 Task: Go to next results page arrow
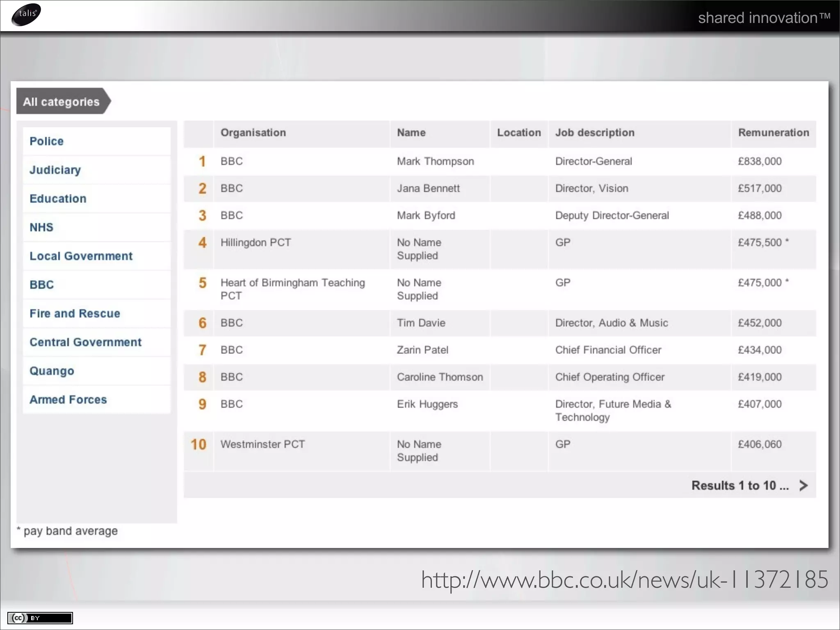click(803, 486)
